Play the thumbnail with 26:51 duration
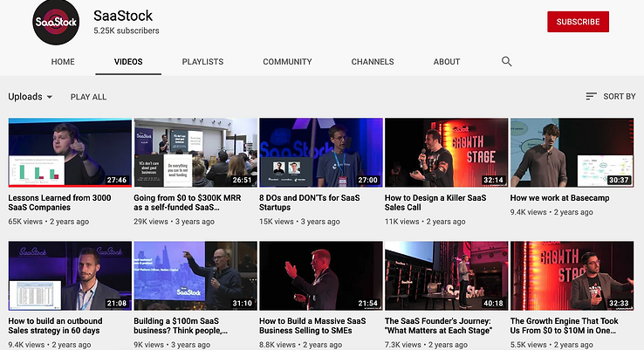Viewport: 644px width, 350px height. tap(195, 153)
